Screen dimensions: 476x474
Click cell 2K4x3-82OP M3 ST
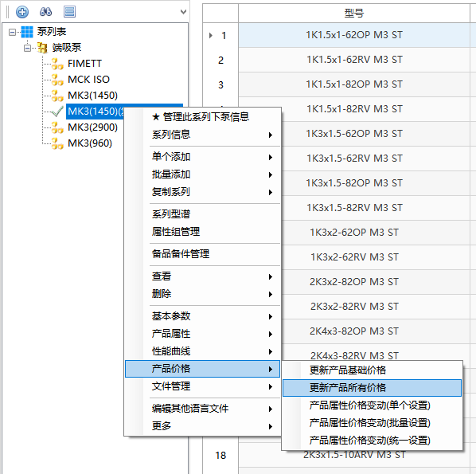coord(354,331)
